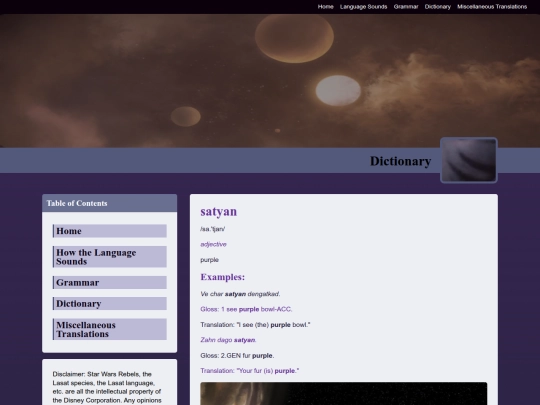The image size is (540, 405).
Task: Click the planets banner image
Action: click(270, 81)
